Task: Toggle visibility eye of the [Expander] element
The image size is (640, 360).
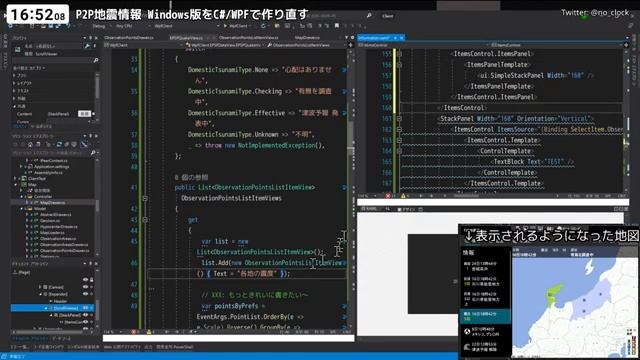Action: 86,294
